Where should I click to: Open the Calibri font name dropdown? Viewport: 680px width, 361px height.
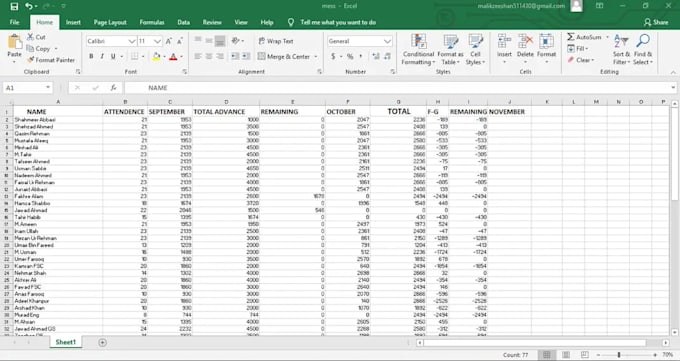point(132,41)
